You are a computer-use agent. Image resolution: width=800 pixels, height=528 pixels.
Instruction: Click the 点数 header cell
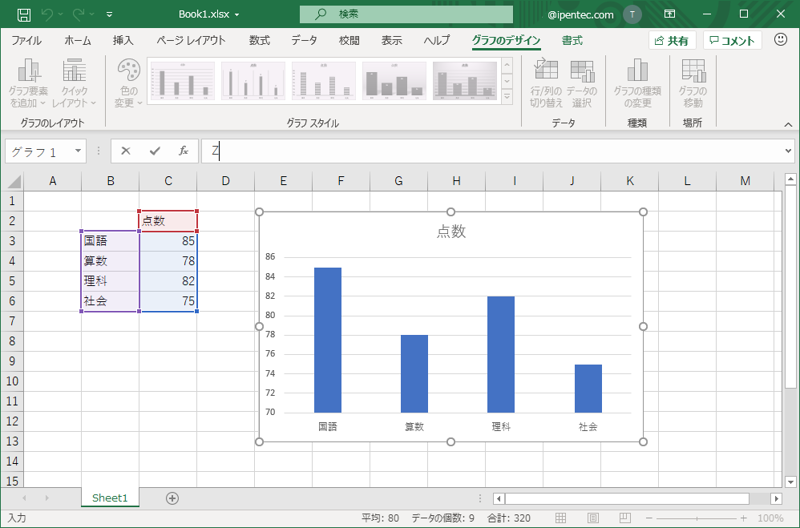168,221
